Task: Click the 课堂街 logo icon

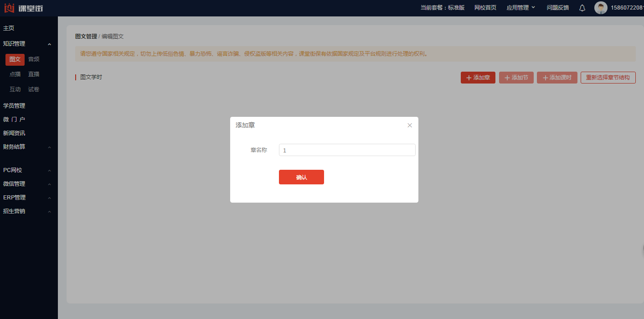Action: [9, 8]
